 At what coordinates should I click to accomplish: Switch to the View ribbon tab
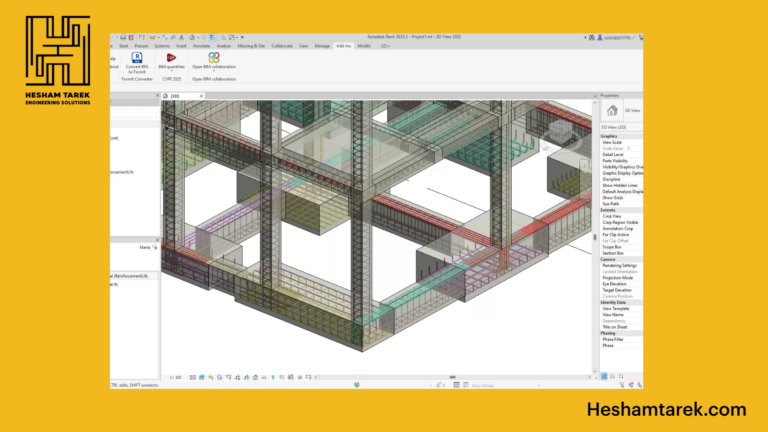304,46
